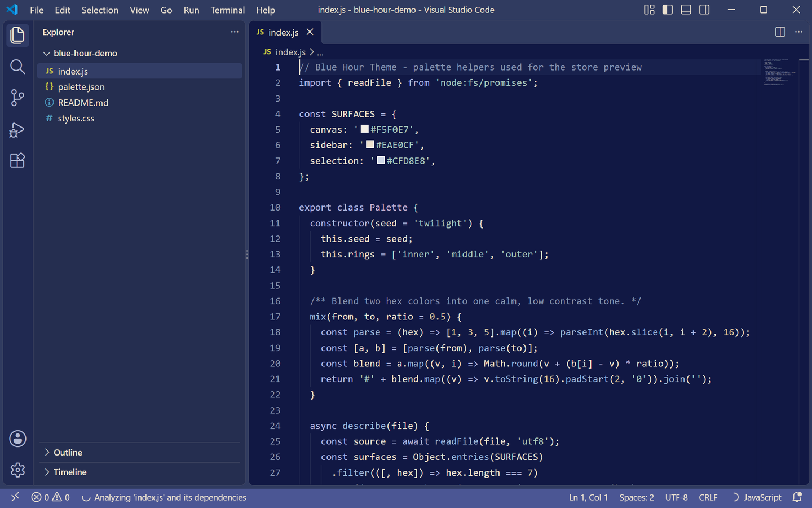Open the Run and Debug view icon
Screen dimensions: 812x508
click(x=17, y=130)
